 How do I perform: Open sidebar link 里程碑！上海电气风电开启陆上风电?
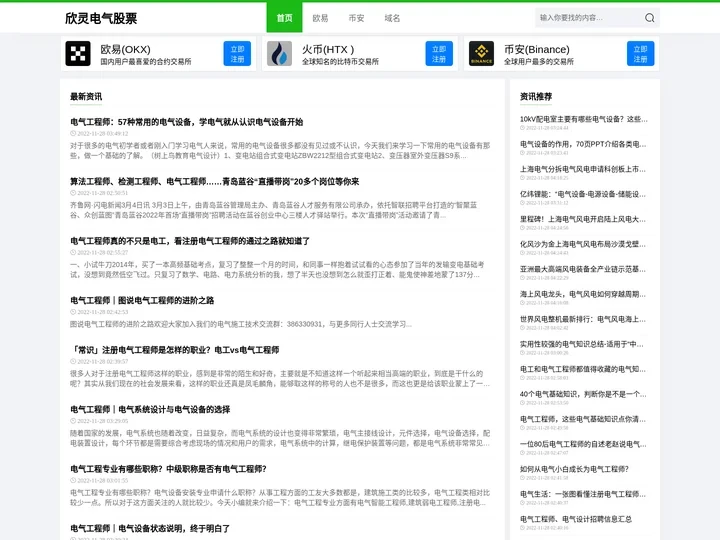[583, 219]
